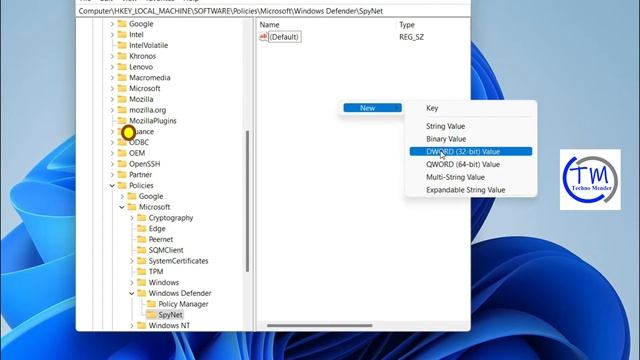This screenshot has height=360, width=640.
Task: Click the Partner folder icon
Action: pos(122,175)
